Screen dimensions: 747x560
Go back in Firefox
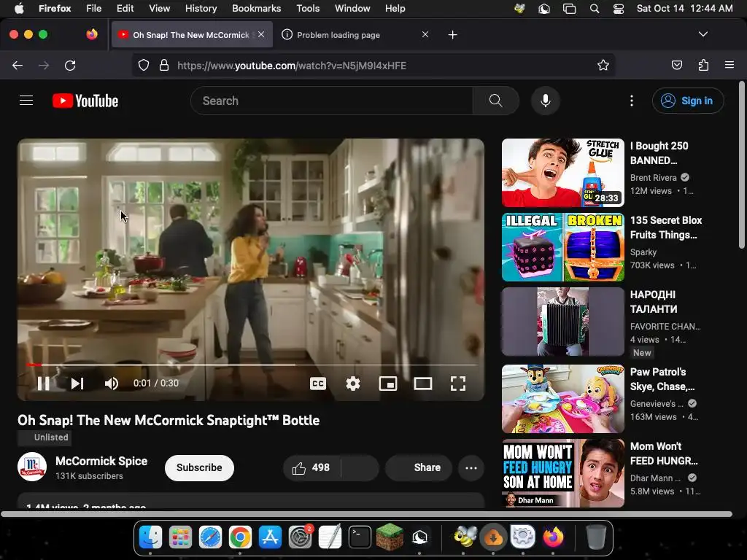[x=18, y=65]
